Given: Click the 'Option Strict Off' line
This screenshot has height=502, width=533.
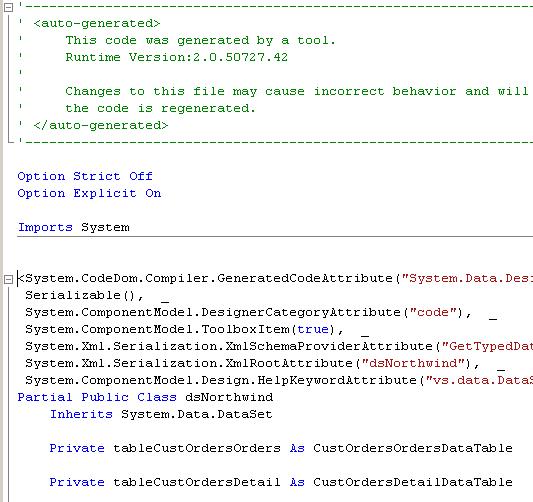Looking at the screenshot, I should coord(85,176).
